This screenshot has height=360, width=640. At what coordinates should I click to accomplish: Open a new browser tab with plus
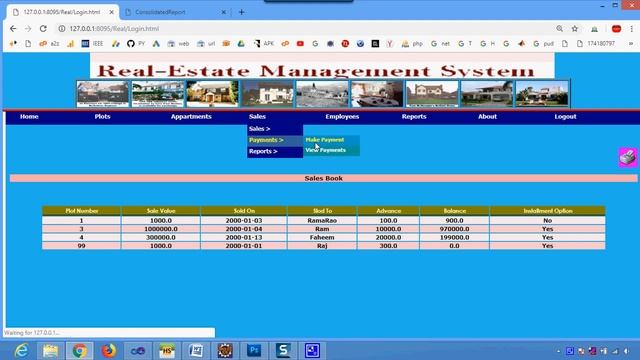(x=242, y=12)
